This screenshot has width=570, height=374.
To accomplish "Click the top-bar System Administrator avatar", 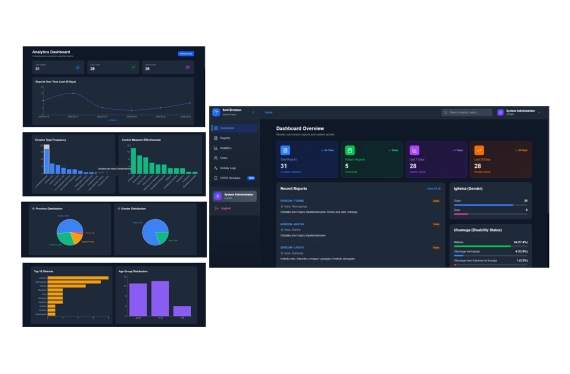I will tap(501, 113).
